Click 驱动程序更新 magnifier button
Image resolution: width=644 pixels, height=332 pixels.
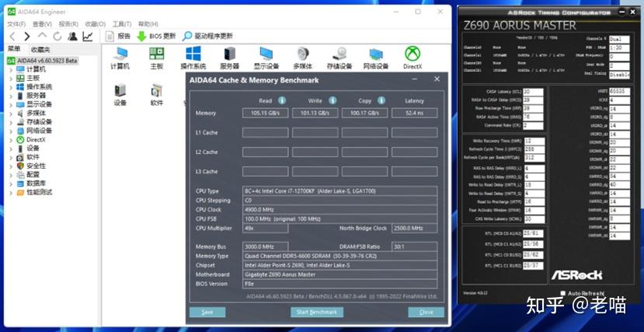(x=208, y=37)
